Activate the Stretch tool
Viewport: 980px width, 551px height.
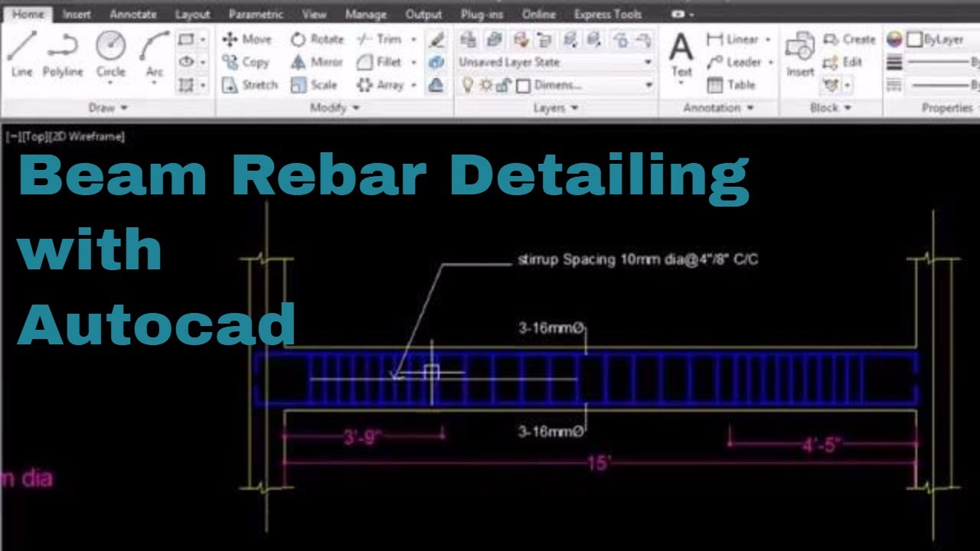click(x=250, y=85)
